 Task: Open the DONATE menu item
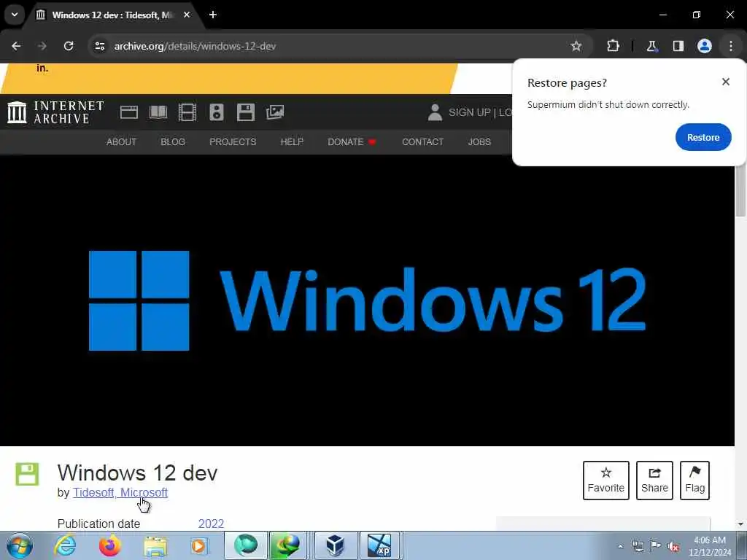click(x=352, y=142)
